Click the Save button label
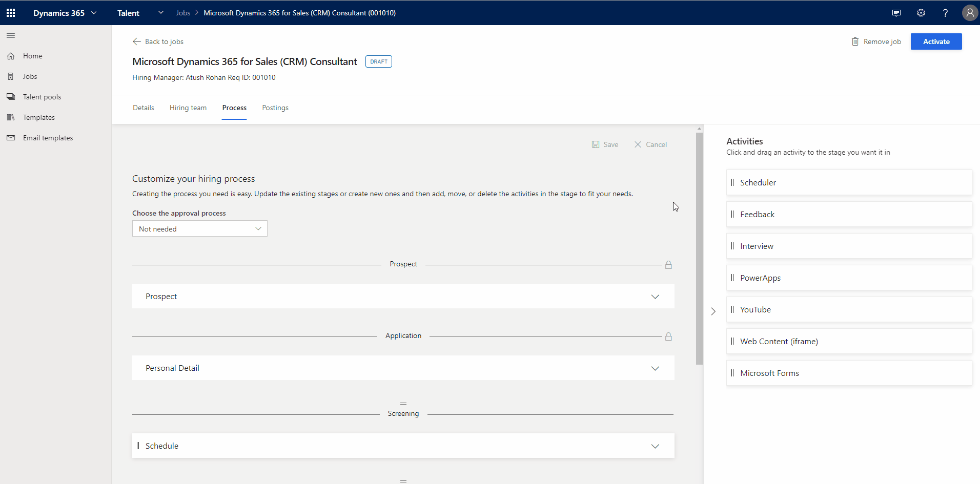This screenshot has height=484, width=980. [611, 144]
